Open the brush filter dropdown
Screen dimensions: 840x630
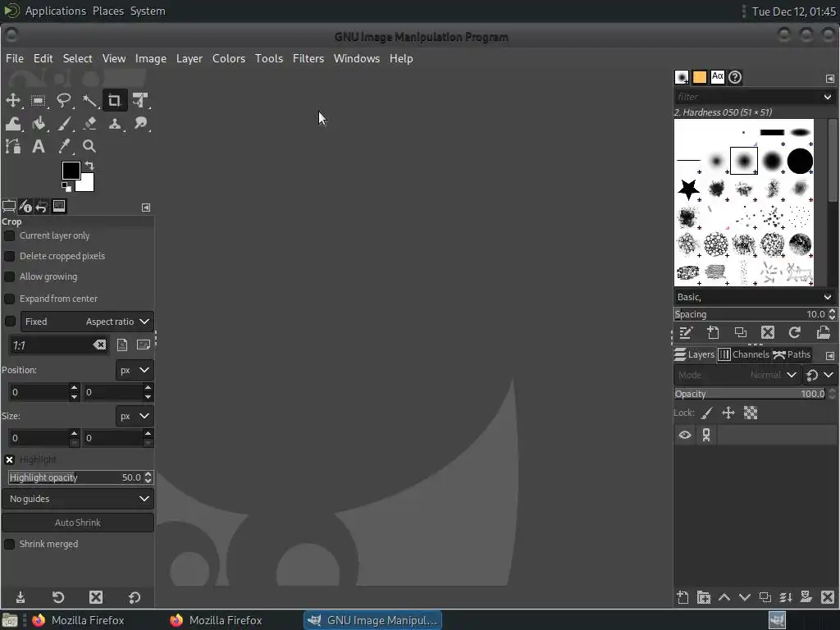click(x=828, y=97)
